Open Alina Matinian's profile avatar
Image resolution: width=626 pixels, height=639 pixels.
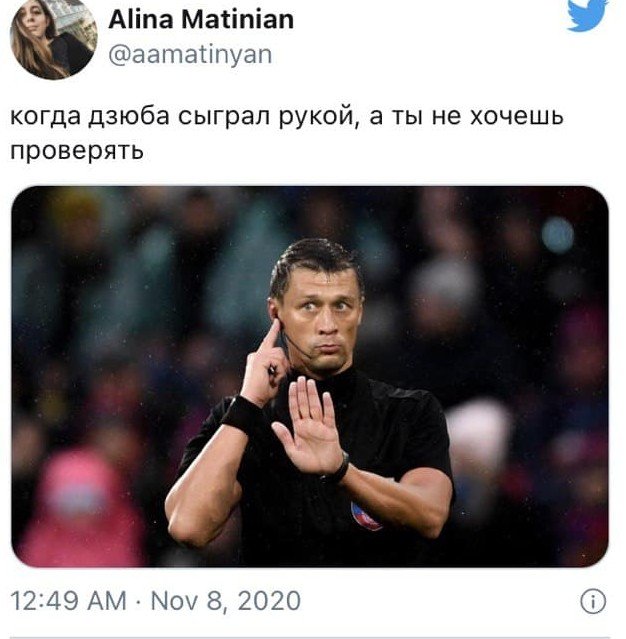pyautogui.click(x=53, y=38)
